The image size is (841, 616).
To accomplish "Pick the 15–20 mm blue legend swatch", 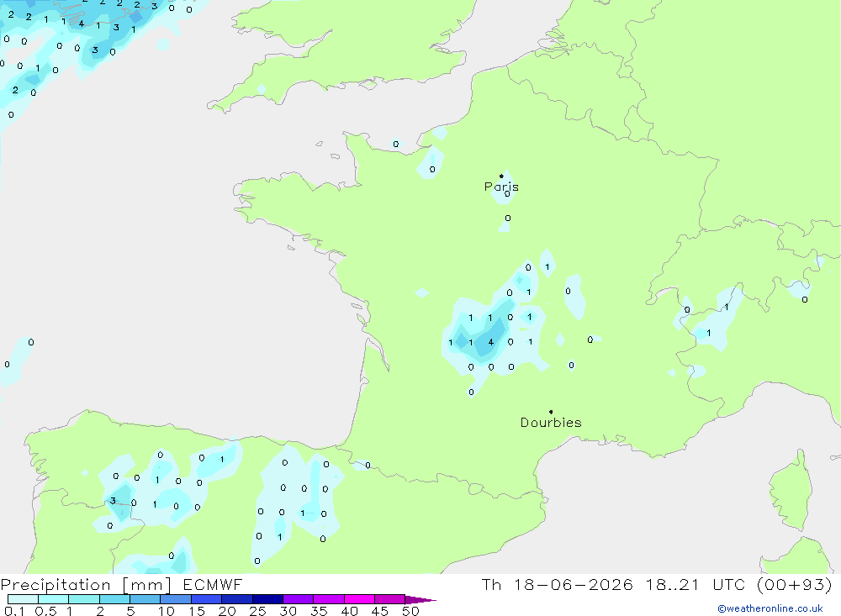I will [x=207, y=599].
